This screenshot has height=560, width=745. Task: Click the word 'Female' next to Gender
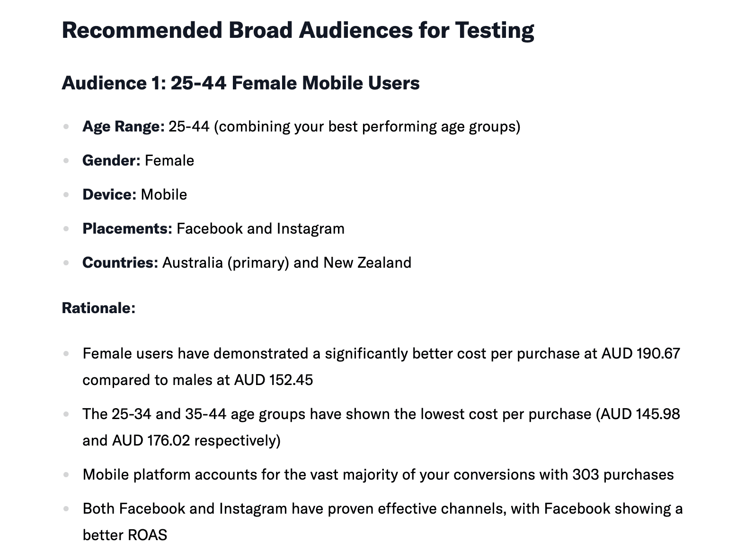(x=169, y=161)
